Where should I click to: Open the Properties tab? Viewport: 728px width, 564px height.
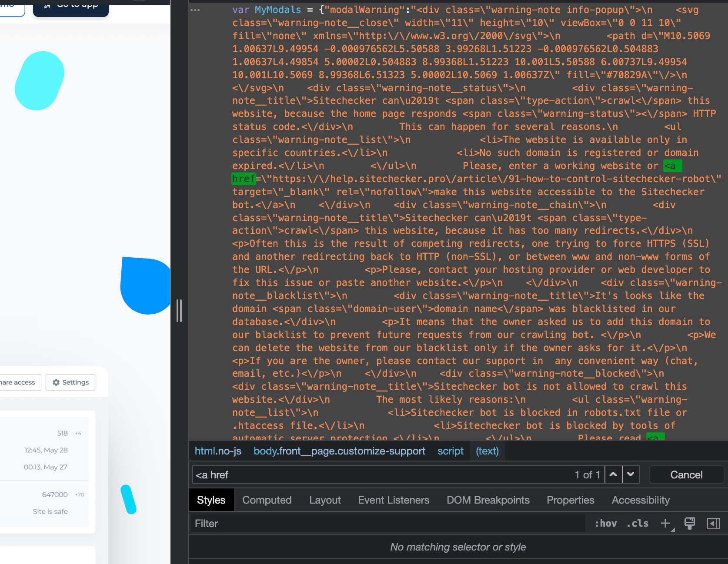click(570, 500)
